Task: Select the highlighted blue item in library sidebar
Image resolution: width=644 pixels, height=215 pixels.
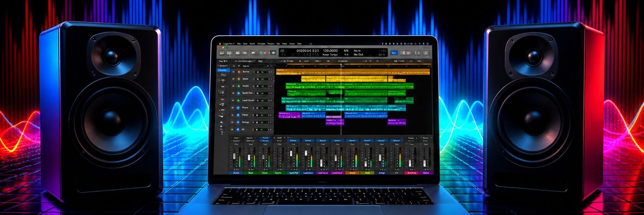Action: tap(223, 70)
